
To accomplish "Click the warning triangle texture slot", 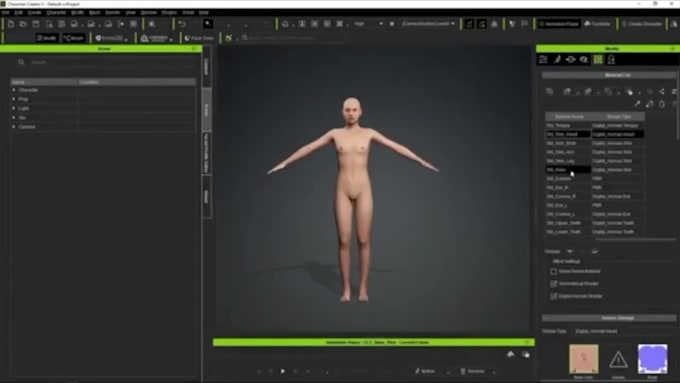I will [x=618, y=359].
